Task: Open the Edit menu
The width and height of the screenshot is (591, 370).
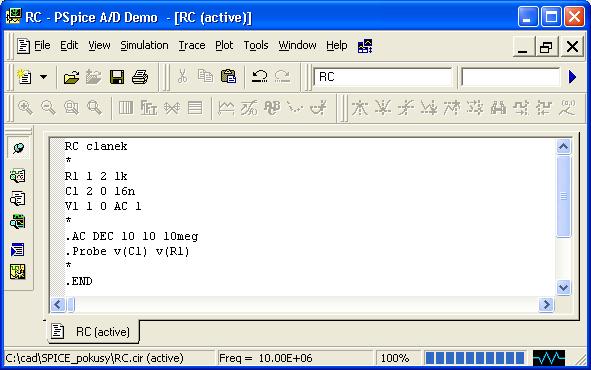Action: coord(69,46)
